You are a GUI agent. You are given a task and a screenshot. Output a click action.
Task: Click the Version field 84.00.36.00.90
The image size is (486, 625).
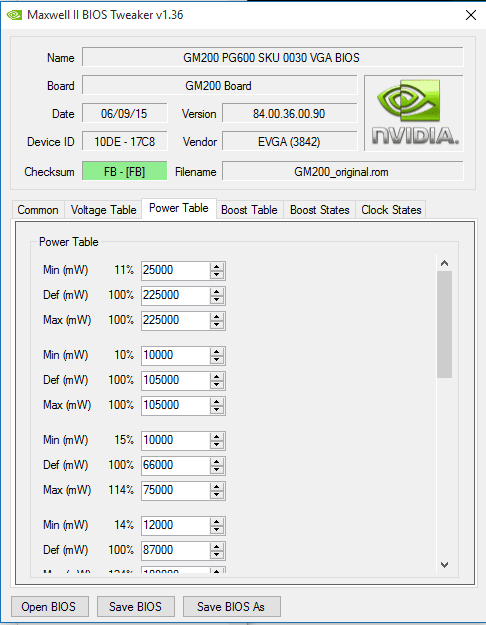point(289,114)
